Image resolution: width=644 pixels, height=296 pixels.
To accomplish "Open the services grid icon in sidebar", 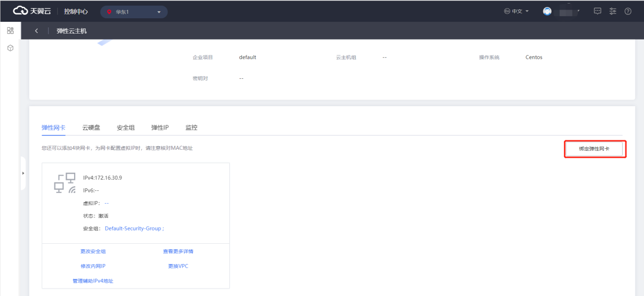I will coord(10,31).
